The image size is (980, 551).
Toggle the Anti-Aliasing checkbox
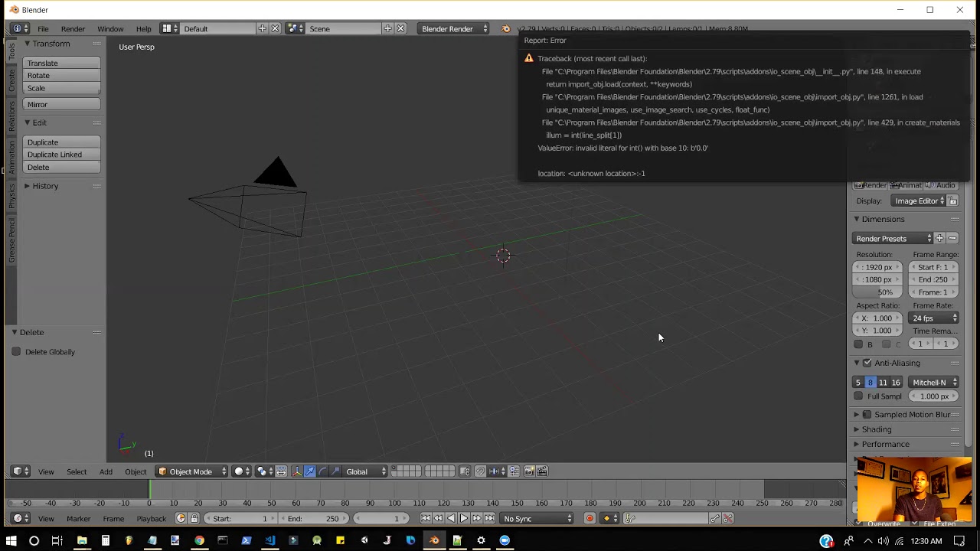click(867, 364)
